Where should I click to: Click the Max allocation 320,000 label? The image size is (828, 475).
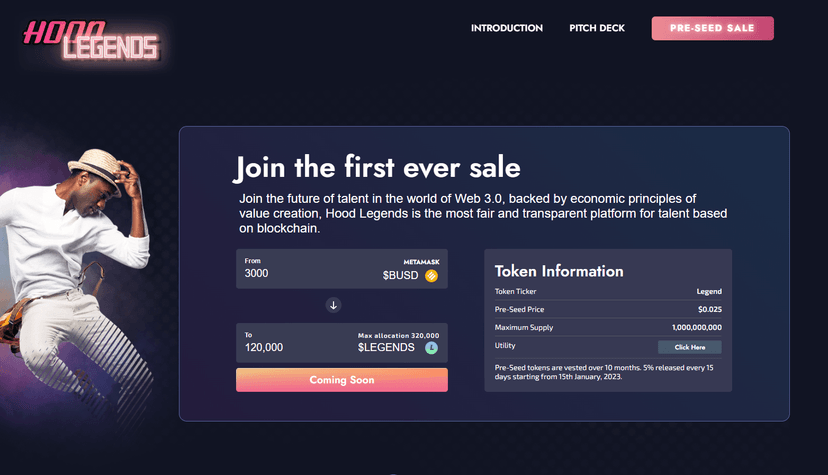pyautogui.click(x=399, y=336)
